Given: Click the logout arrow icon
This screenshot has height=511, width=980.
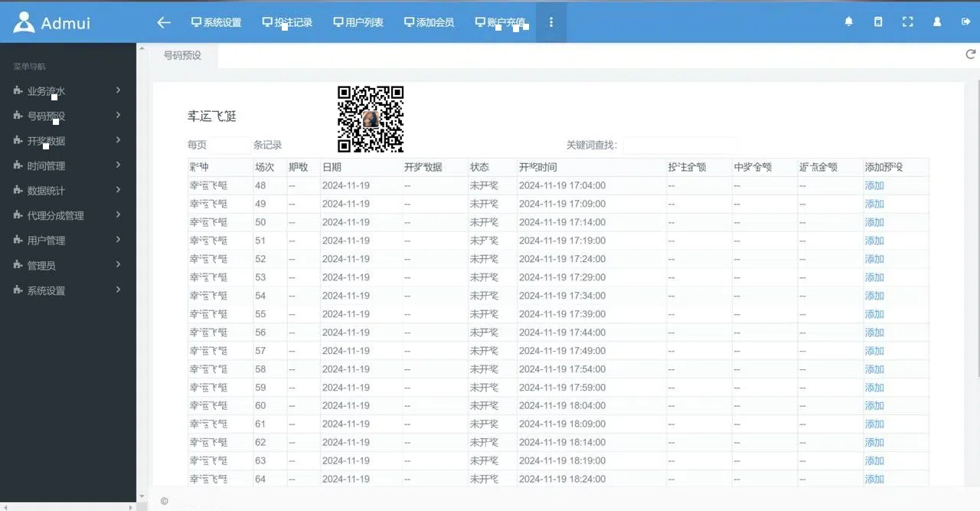Looking at the screenshot, I should tap(965, 22).
